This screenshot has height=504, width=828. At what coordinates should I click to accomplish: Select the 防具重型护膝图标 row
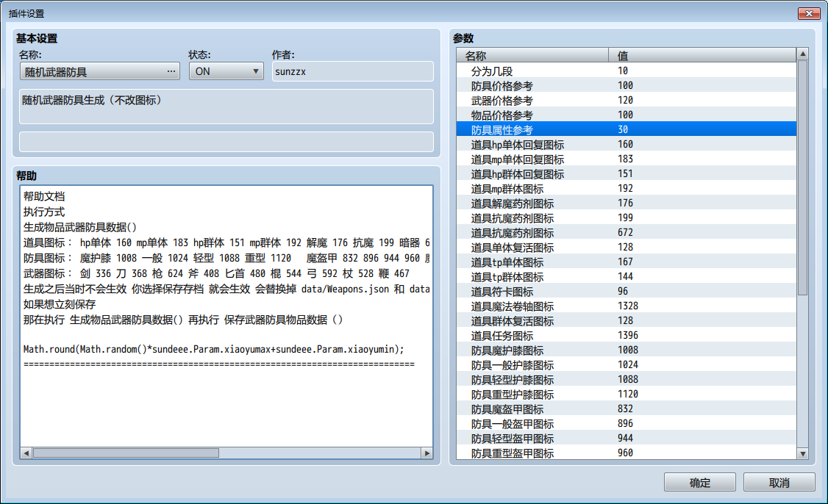[627, 395]
